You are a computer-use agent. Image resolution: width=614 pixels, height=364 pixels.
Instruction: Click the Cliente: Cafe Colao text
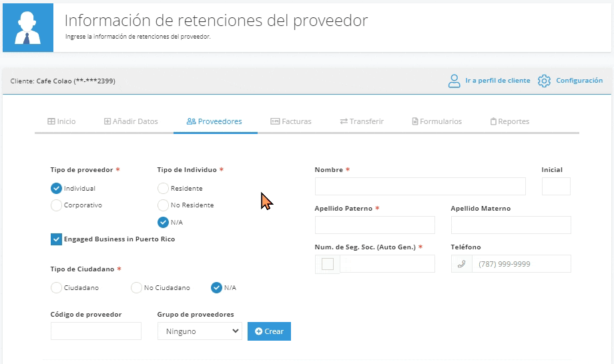tap(63, 81)
